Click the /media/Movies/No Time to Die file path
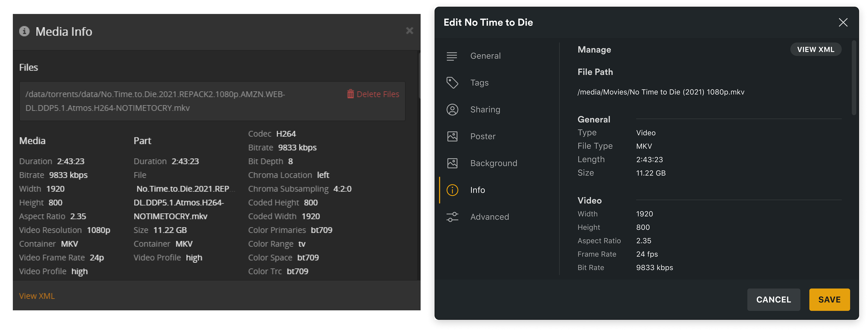 (661, 92)
